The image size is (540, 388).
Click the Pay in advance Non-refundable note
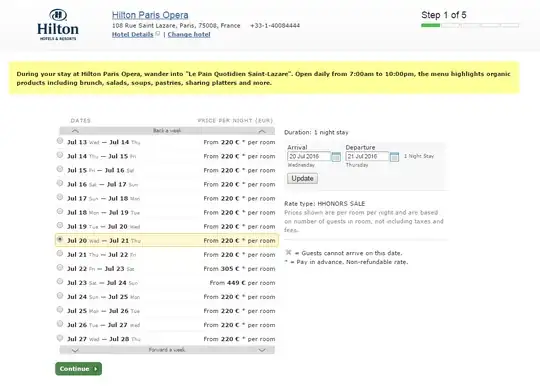(346, 262)
